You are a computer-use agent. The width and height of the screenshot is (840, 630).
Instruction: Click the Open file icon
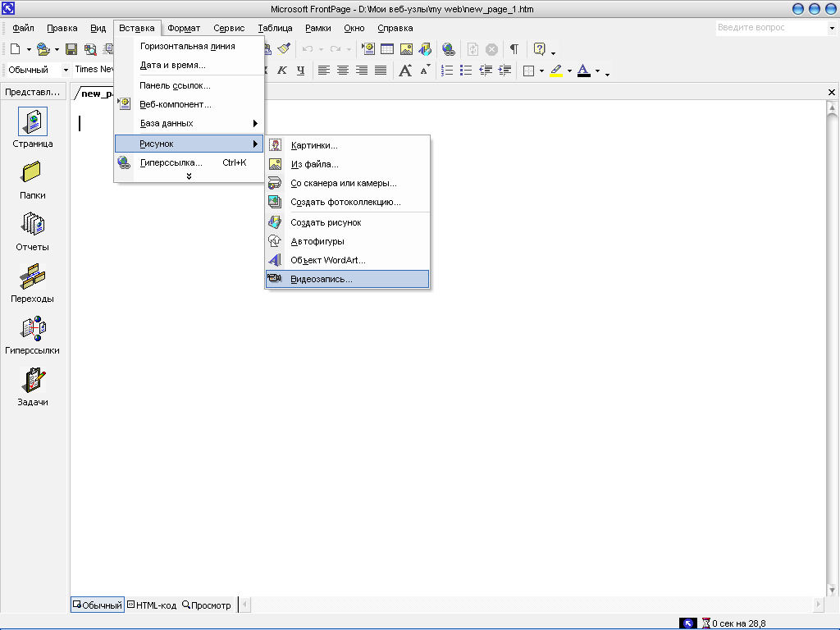point(43,49)
